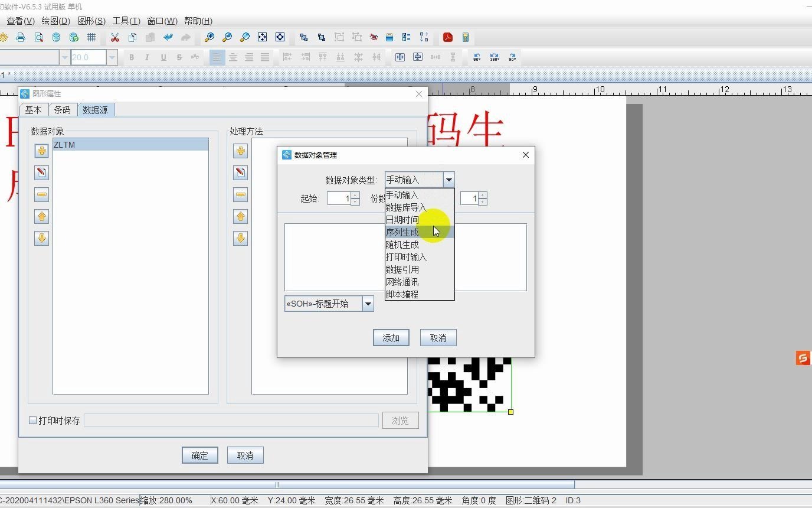Toggle the grid display icon

tap(91, 37)
